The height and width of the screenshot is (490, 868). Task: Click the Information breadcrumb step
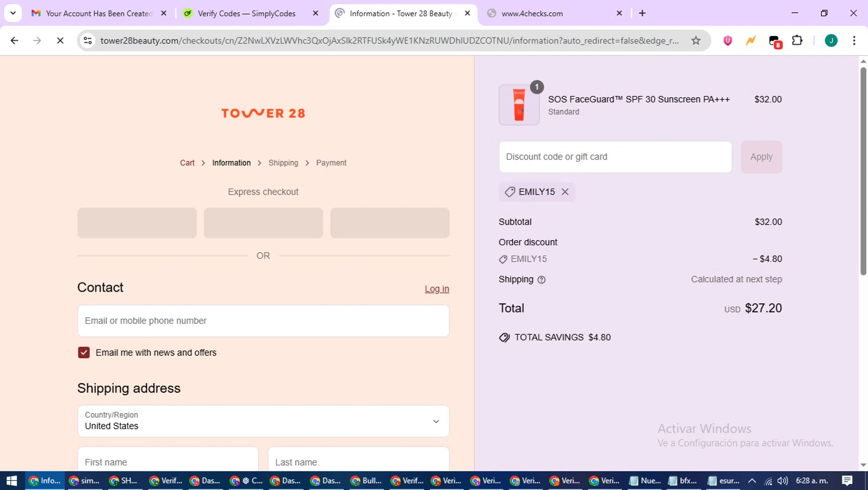point(231,163)
